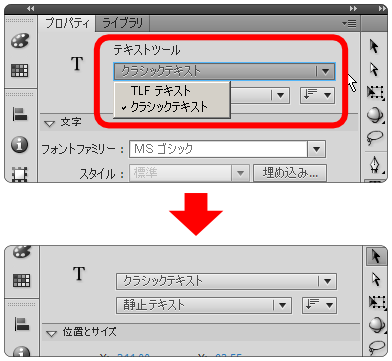Collapse the tools panel using rightmost double-arrow
Image resolution: width=392 pixels, height=361 pixels.
(x=382, y=9)
